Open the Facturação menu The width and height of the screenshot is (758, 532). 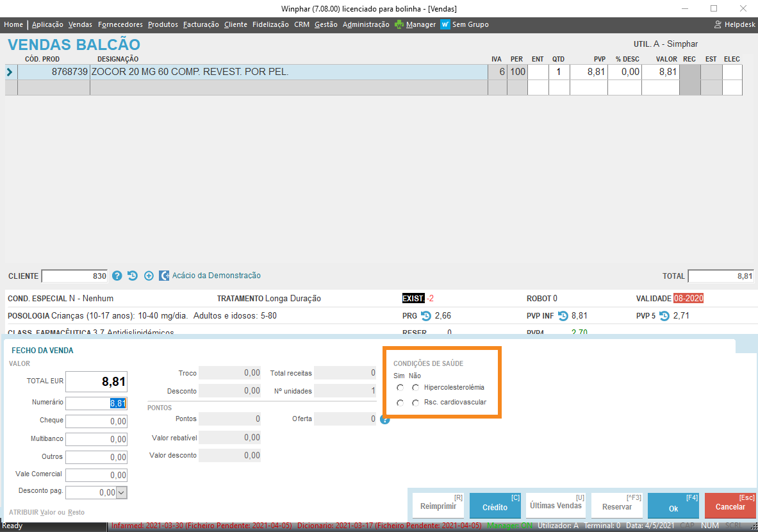coord(201,24)
